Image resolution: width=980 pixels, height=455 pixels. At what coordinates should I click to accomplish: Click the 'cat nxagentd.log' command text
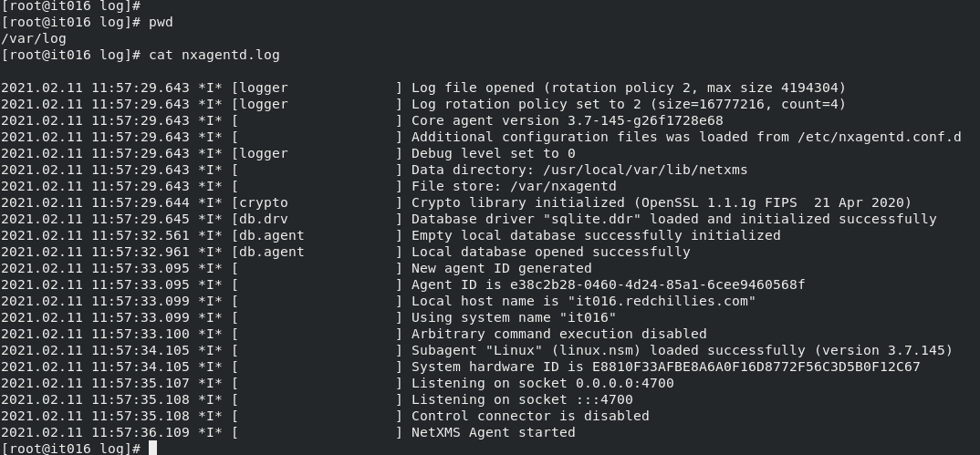[x=214, y=55]
